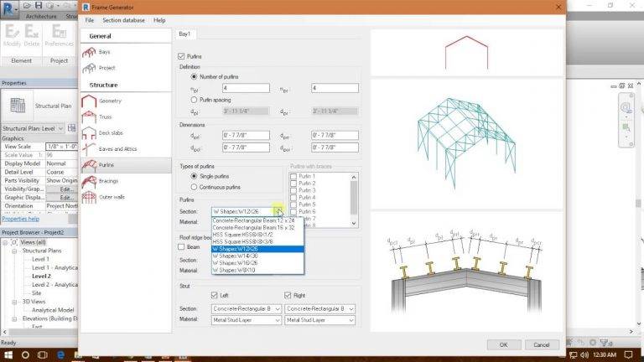The height and width of the screenshot is (362, 644).
Task: Select the Geometry structure icon
Action: (x=89, y=101)
